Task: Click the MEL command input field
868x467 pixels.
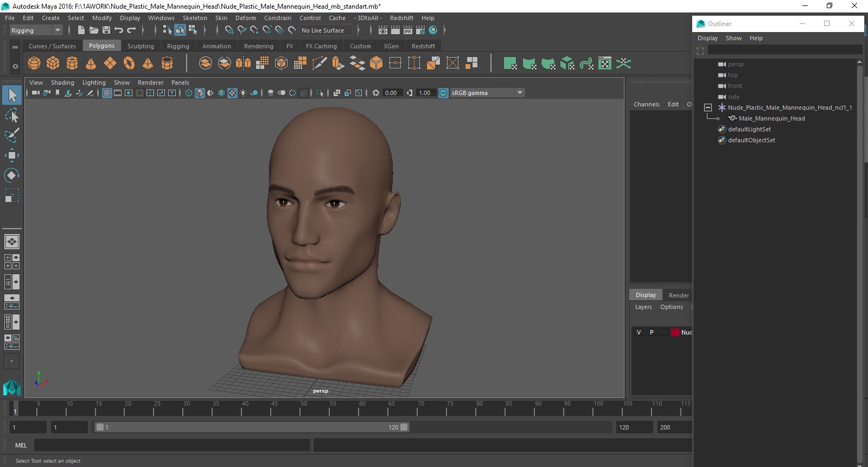Action: pos(172,445)
